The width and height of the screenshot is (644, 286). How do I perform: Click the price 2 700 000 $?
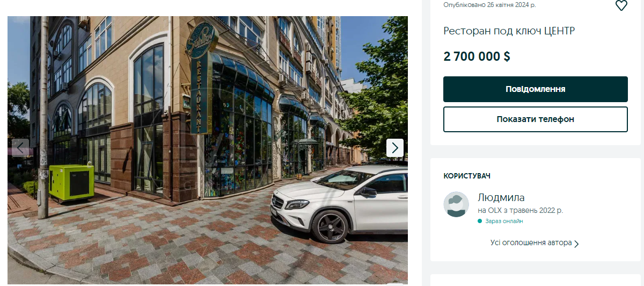click(x=477, y=56)
